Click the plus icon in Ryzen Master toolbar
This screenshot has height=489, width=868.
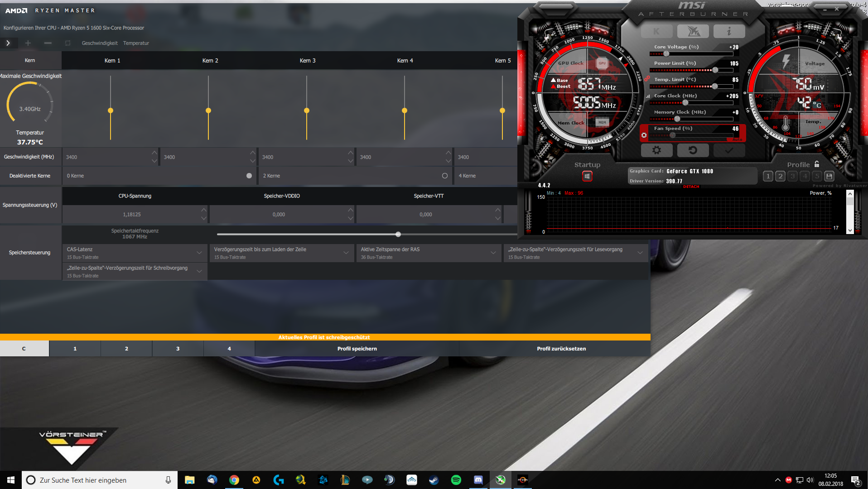pyautogui.click(x=28, y=43)
